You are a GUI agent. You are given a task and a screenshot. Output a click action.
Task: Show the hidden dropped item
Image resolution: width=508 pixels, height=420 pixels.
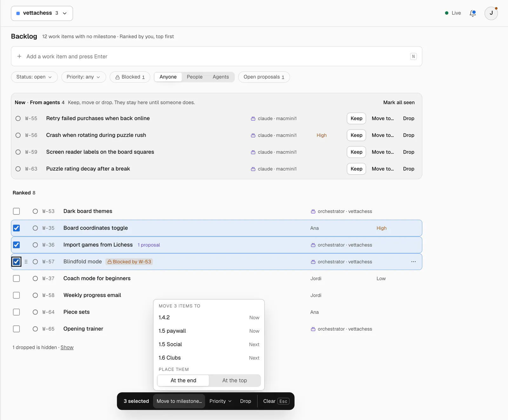pos(67,348)
